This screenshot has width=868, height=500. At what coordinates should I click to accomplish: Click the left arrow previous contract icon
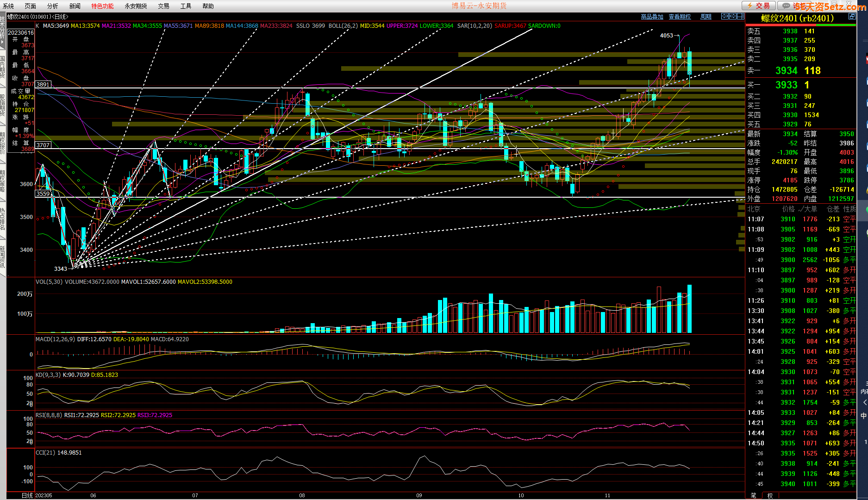(725, 16)
